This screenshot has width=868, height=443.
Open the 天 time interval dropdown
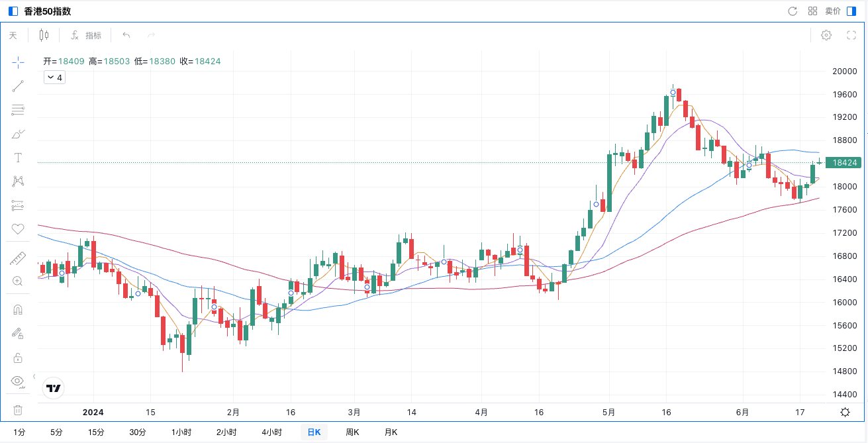tap(13, 35)
